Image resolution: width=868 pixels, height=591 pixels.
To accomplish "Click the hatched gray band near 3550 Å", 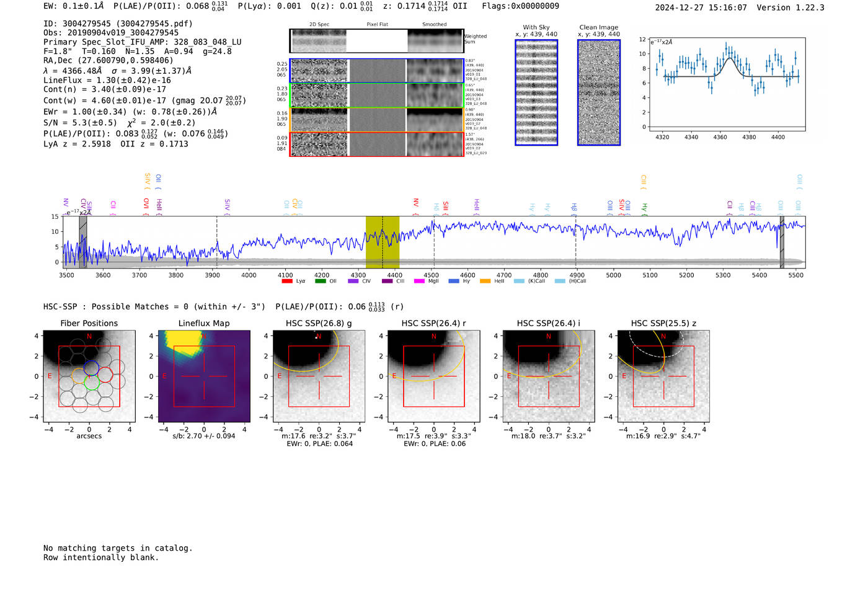I will coord(82,242).
